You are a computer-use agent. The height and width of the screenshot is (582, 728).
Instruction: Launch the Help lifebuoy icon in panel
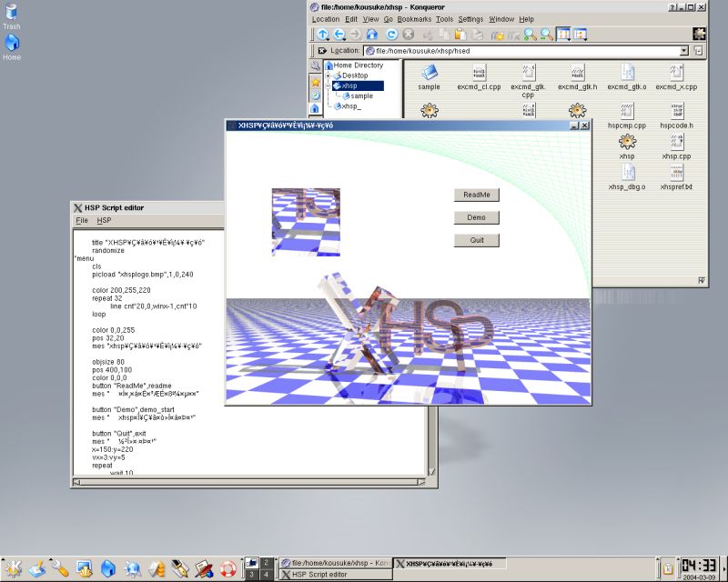pos(227,569)
